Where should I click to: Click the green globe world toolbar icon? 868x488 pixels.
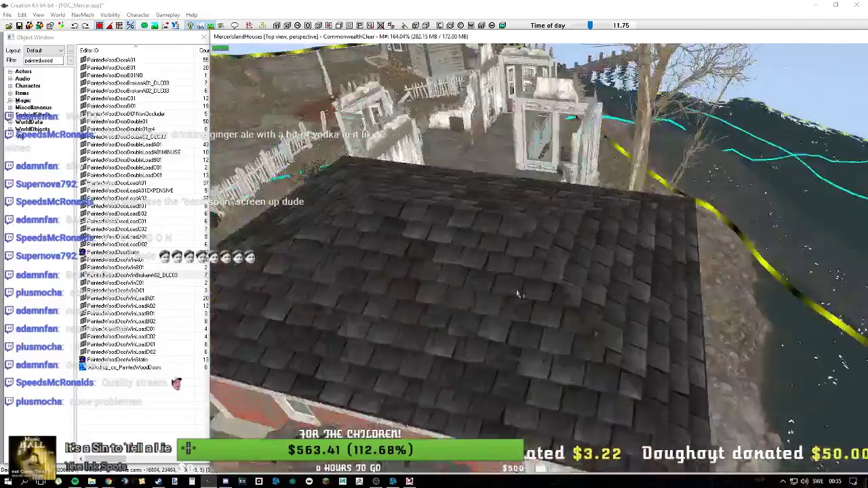(x=144, y=25)
